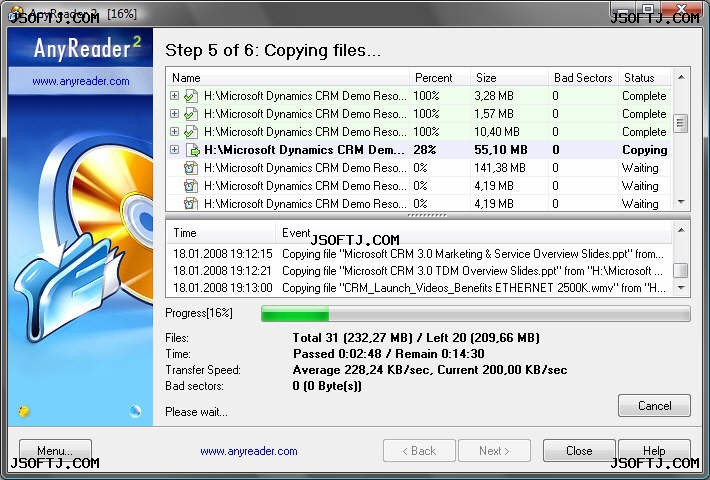
Task: Select log entry at 19:13:00
Action: click(419, 288)
